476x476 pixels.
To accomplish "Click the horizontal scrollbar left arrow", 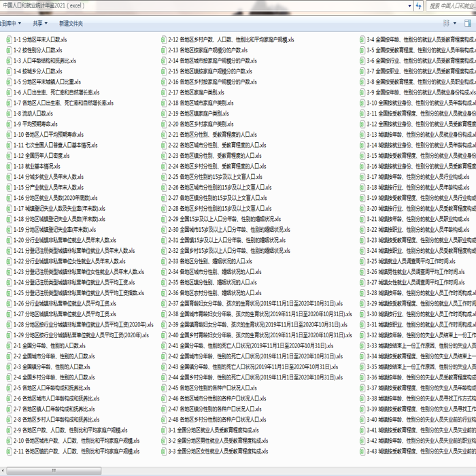I will (3, 471).
